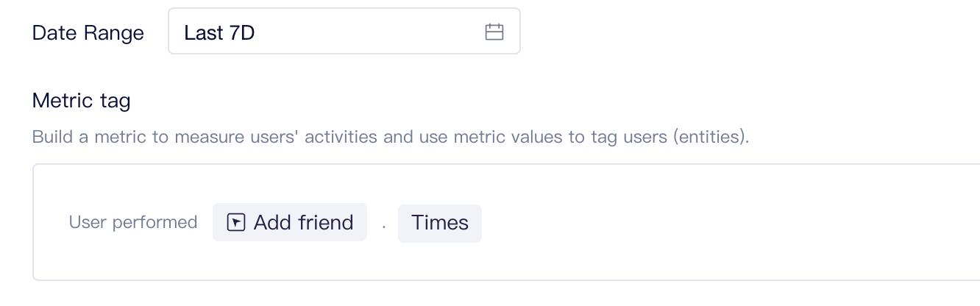Click the event cursor icon beside Add friend
The width and height of the screenshot is (980, 306).
pos(235,222)
